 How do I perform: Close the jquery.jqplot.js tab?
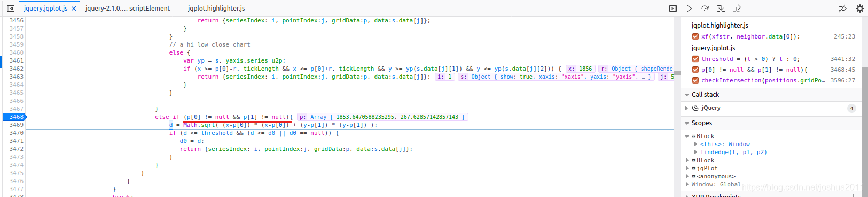point(74,9)
